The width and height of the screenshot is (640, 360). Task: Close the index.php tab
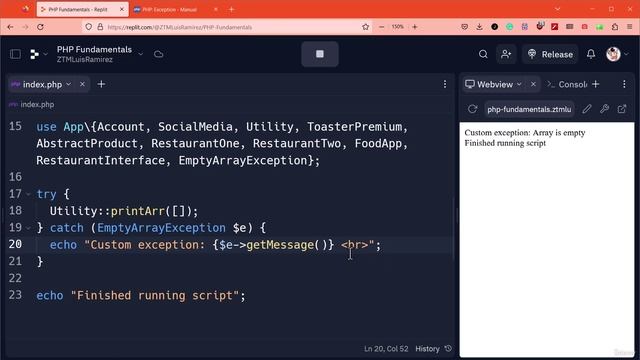[x=82, y=84]
